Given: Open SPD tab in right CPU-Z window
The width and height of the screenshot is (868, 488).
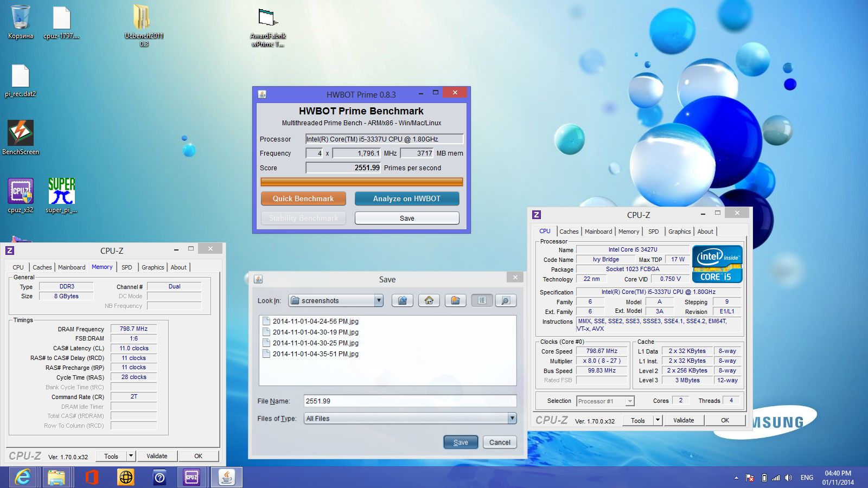Looking at the screenshot, I should coord(654,232).
